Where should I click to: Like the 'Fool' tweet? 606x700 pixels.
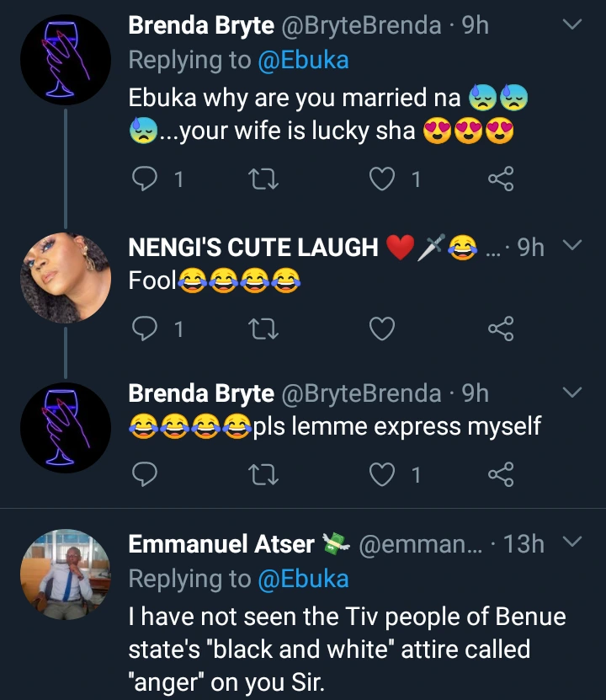pyautogui.click(x=383, y=329)
